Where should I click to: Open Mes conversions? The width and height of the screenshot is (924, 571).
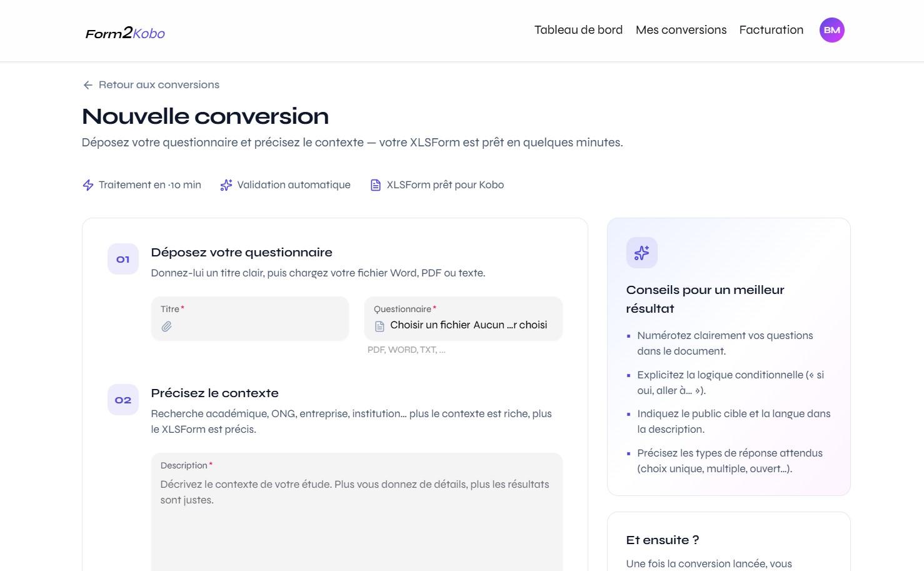681,29
